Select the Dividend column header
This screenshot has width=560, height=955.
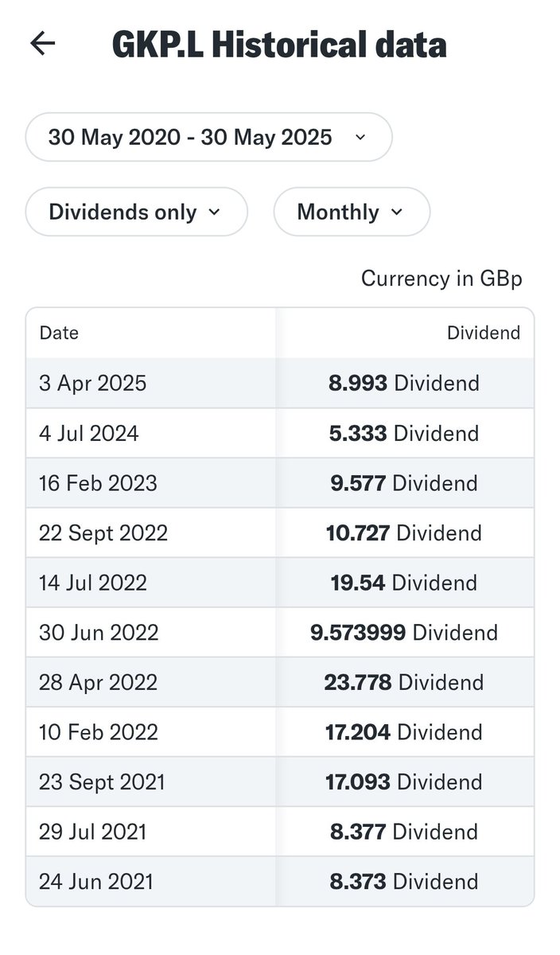coord(484,333)
